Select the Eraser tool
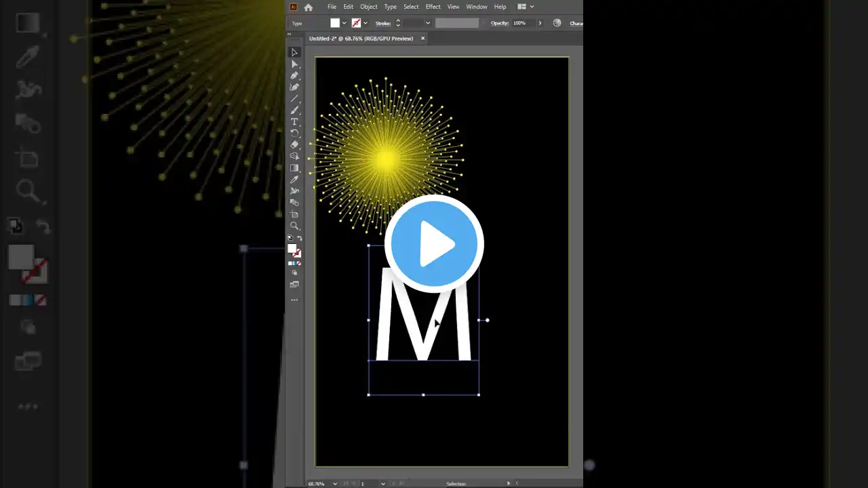 [294, 144]
